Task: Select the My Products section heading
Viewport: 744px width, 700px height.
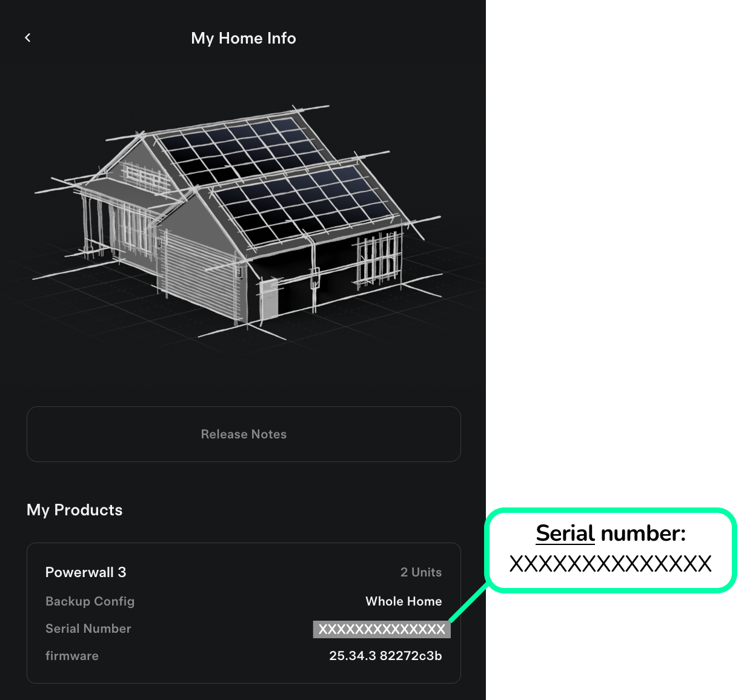Action: tap(75, 510)
